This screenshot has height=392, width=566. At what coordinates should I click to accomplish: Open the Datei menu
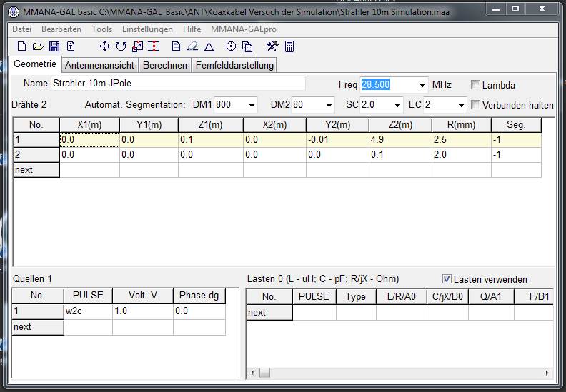(x=21, y=29)
